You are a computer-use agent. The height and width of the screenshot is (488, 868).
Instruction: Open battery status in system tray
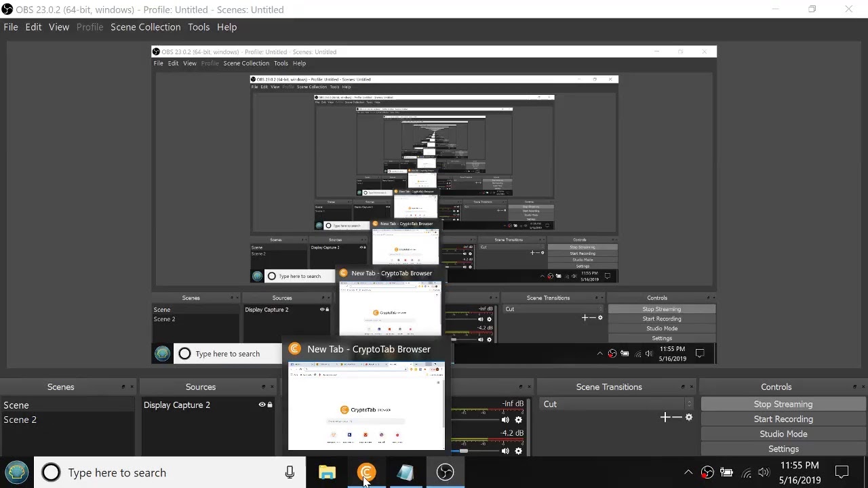pos(726,472)
